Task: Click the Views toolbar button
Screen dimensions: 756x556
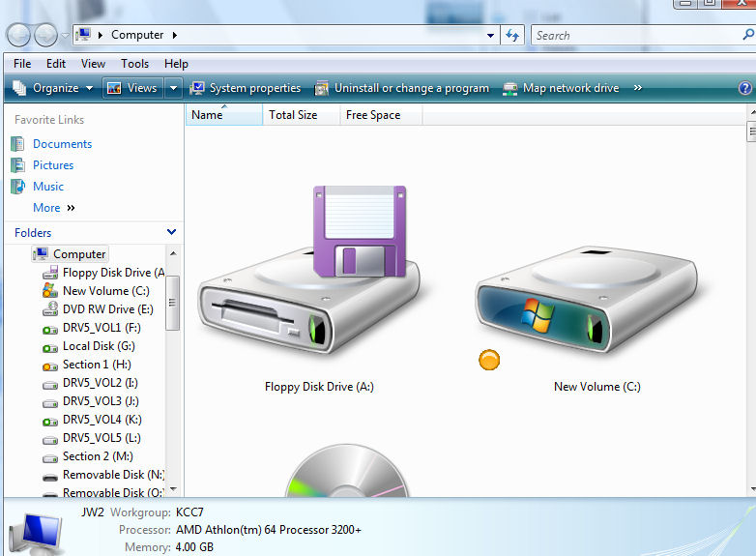Action: click(x=132, y=88)
